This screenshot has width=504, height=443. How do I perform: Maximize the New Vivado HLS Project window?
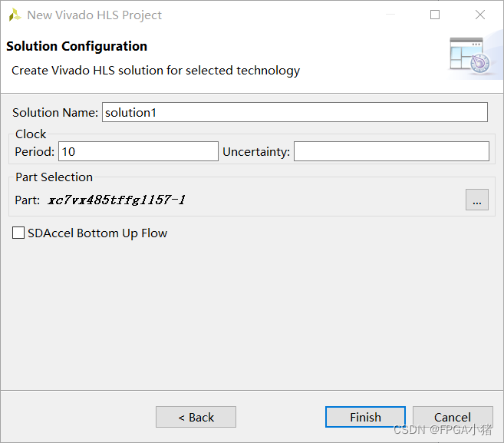pyautogui.click(x=435, y=15)
